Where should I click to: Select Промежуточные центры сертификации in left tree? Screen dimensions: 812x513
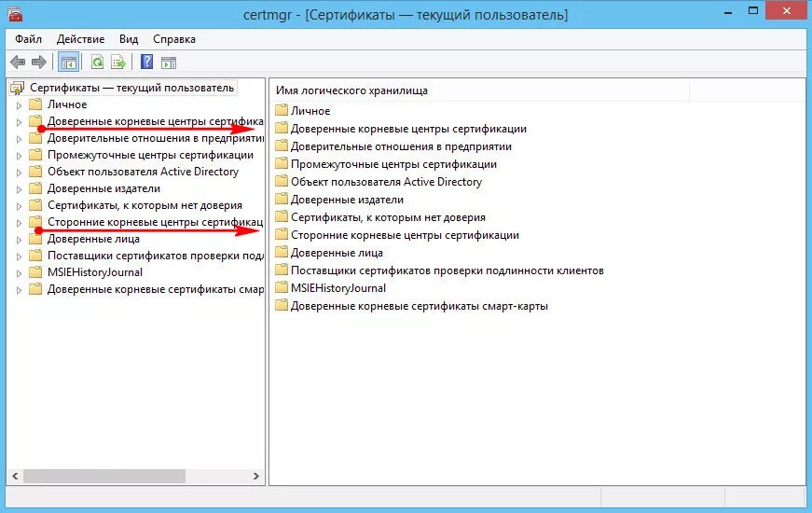[x=150, y=155]
